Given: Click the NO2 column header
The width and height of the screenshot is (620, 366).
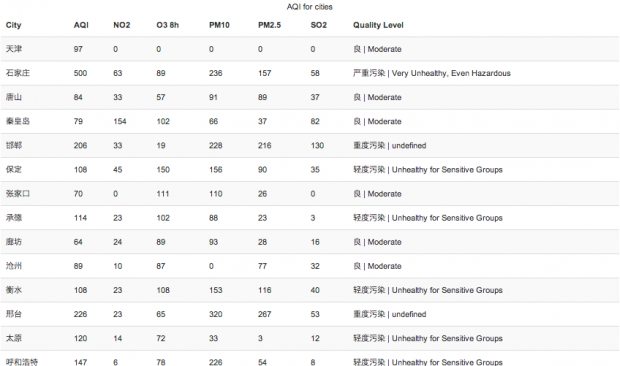Looking at the screenshot, I should point(122,25).
